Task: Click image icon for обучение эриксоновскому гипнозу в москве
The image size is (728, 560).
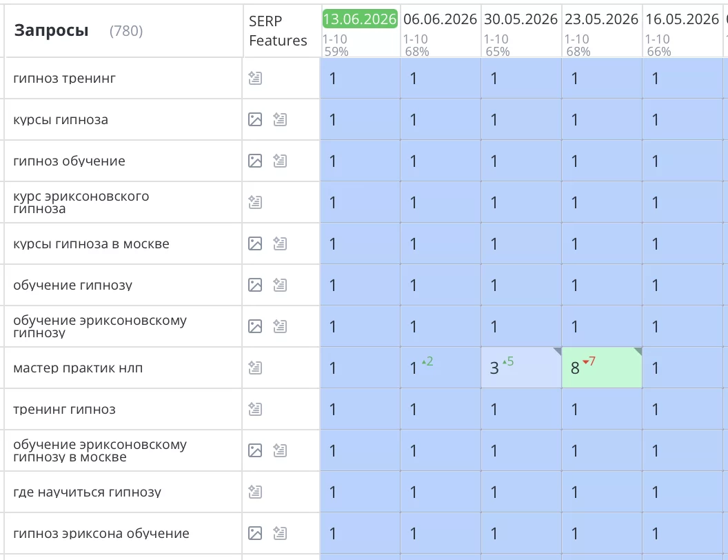Action: (x=255, y=450)
